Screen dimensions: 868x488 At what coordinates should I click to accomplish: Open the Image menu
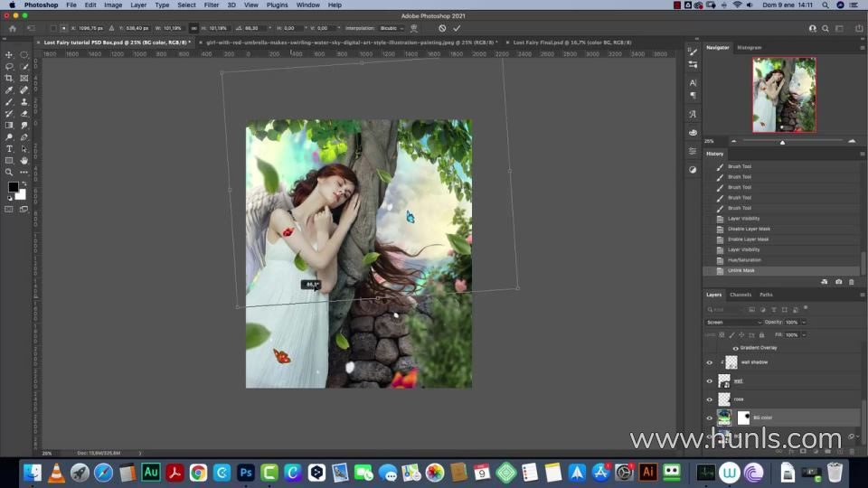(113, 5)
